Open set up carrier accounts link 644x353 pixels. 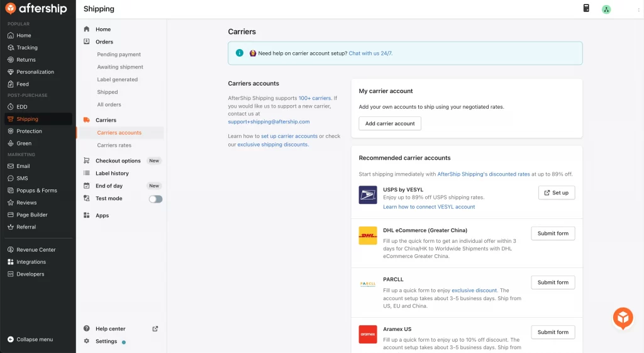[289, 136]
